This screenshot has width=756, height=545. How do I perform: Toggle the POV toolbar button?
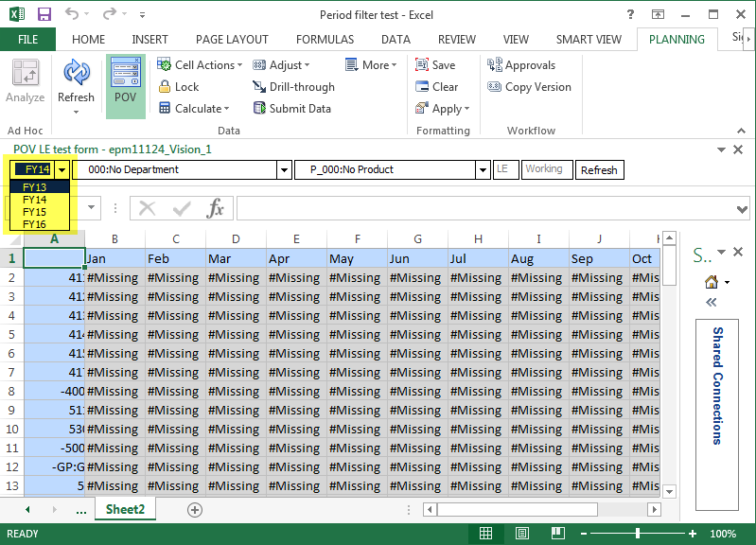pyautogui.click(x=125, y=86)
